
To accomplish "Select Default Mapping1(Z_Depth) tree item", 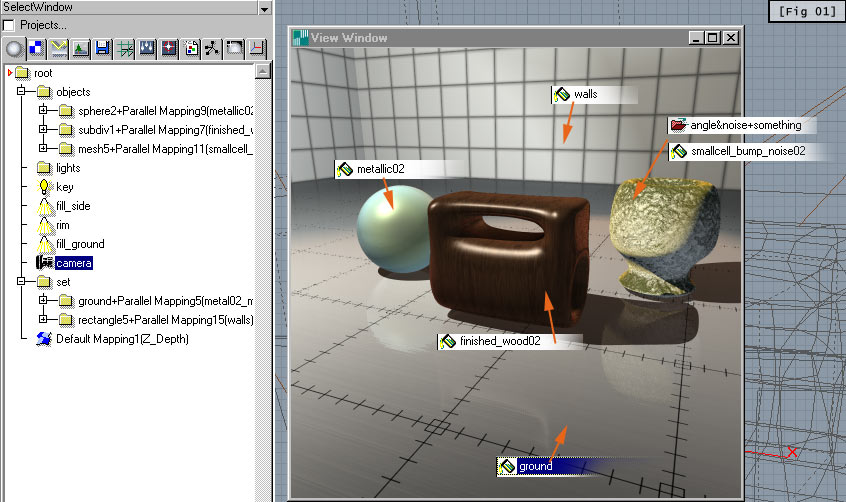I will pyautogui.click(x=122, y=339).
